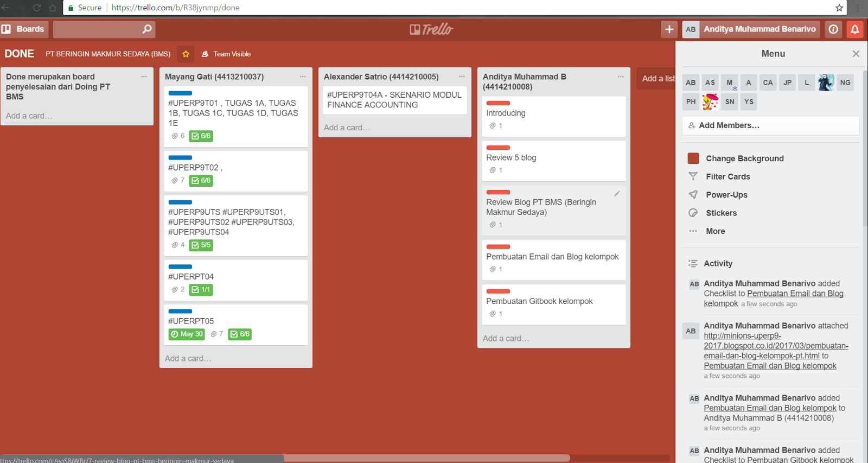Edit Review Blog PT BMS card pencil icon
Image resolution: width=868 pixels, height=463 pixels.
click(x=617, y=194)
